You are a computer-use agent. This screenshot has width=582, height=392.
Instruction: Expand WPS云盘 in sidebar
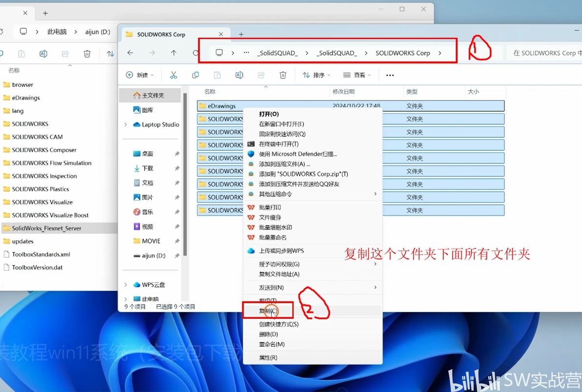coord(125,285)
